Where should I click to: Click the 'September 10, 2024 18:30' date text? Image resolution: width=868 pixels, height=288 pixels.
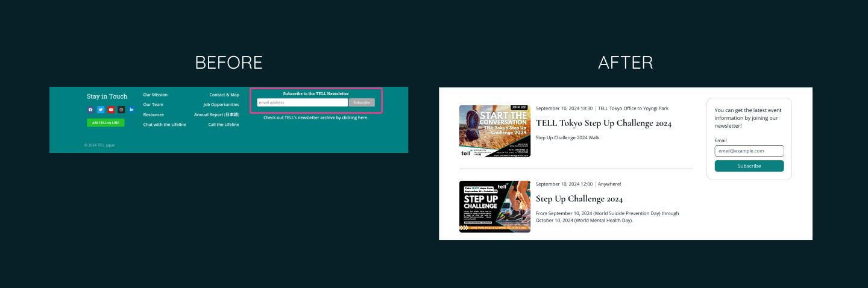coord(564,108)
